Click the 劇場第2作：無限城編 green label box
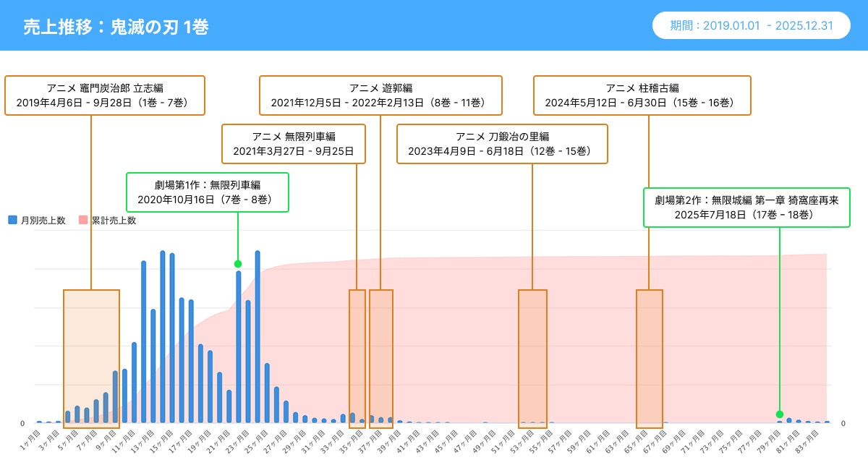 pos(746,208)
